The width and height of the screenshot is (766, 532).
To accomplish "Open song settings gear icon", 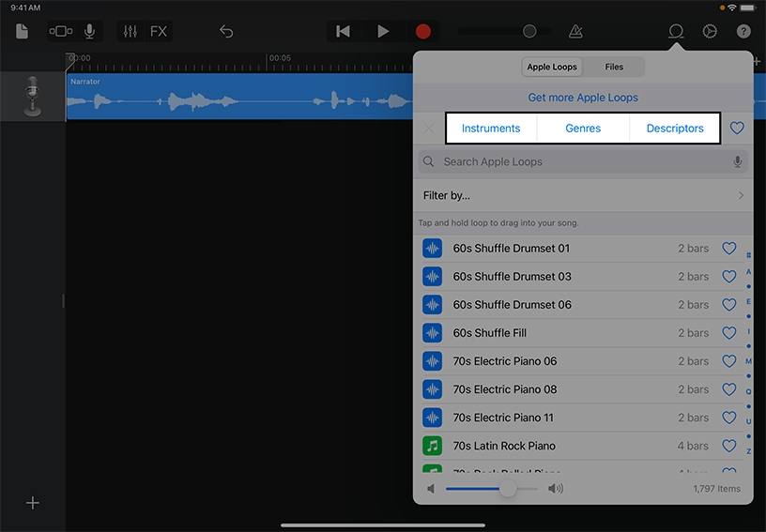I will point(710,31).
